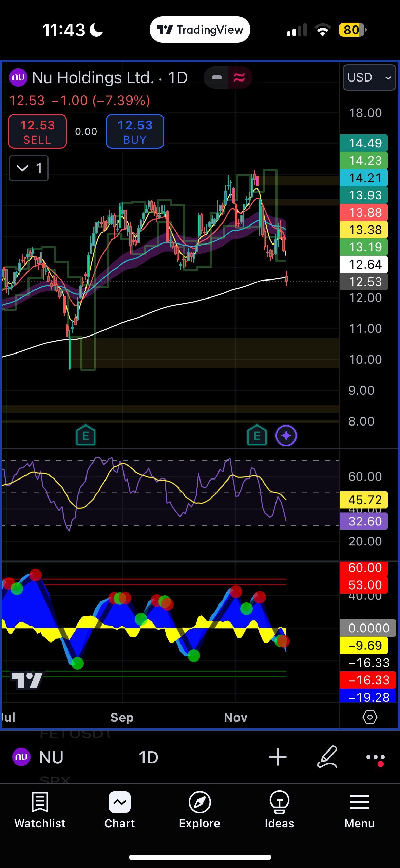Tap the plus add icon
The height and width of the screenshot is (868, 400).
pos(278,757)
